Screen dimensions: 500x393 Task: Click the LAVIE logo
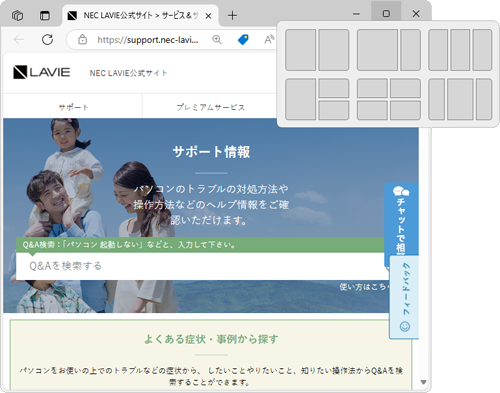coord(41,72)
